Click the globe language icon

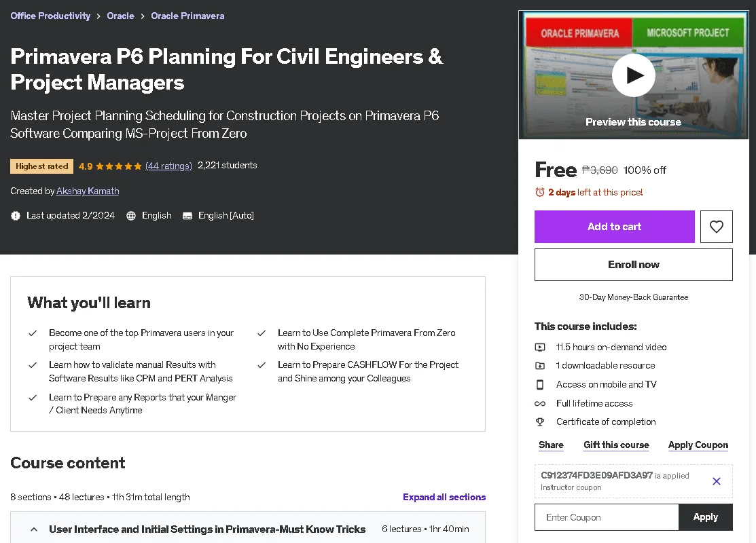130,216
